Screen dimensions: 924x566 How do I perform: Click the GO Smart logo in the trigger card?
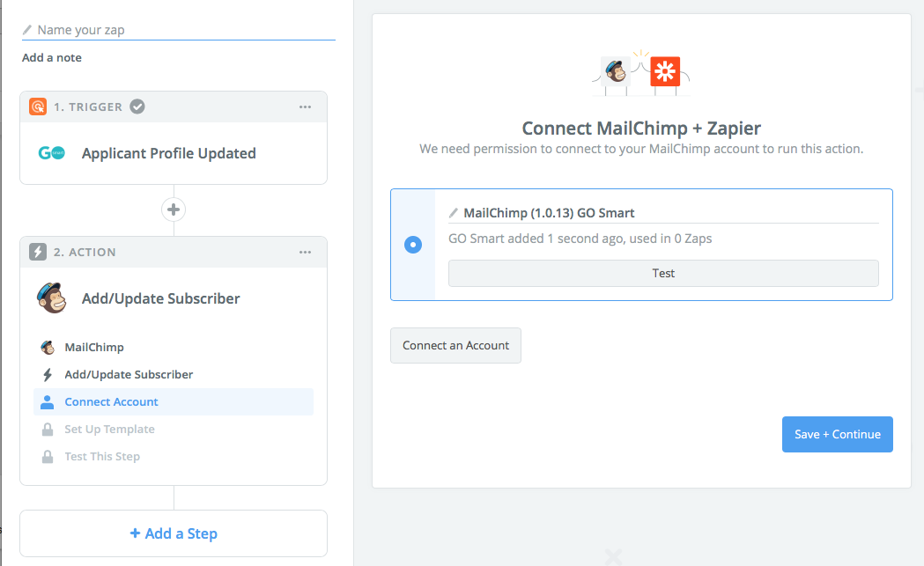tap(52, 153)
